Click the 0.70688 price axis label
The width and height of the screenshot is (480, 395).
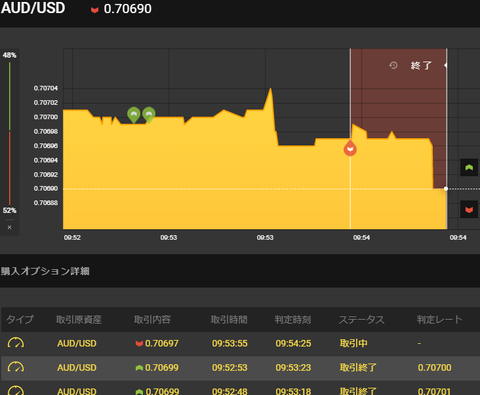tap(46, 203)
